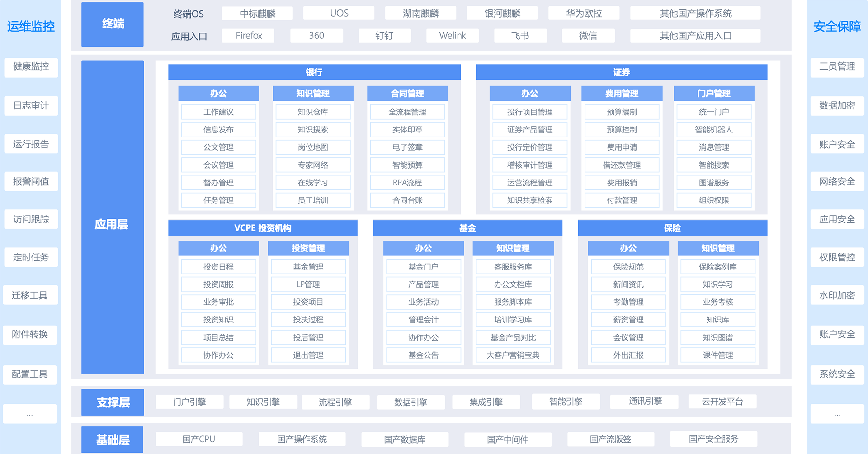The width and height of the screenshot is (868, 454).
Task: Select 水印加密 in the 安全保障 column
Action: pos(837,295)
